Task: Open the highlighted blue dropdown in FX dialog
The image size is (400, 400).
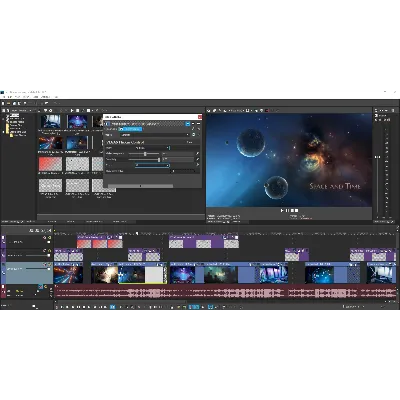Action: 152,165
